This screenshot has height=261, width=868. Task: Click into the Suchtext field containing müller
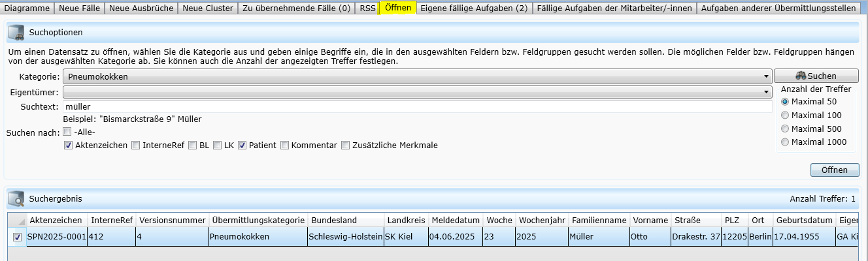pyautogui.click(x=417, y=106)
